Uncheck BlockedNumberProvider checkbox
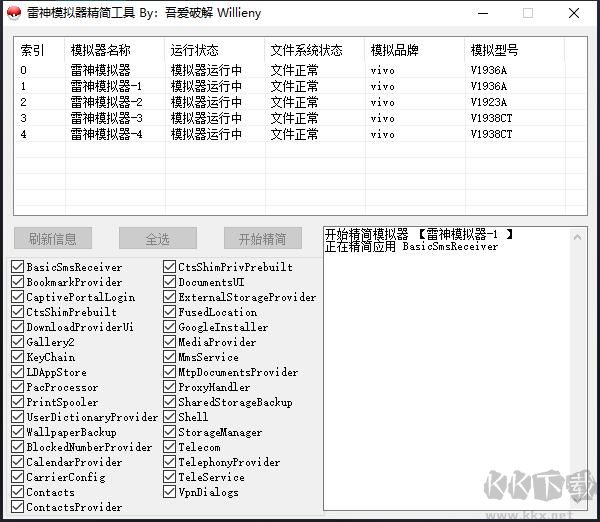 coord(17,447)
